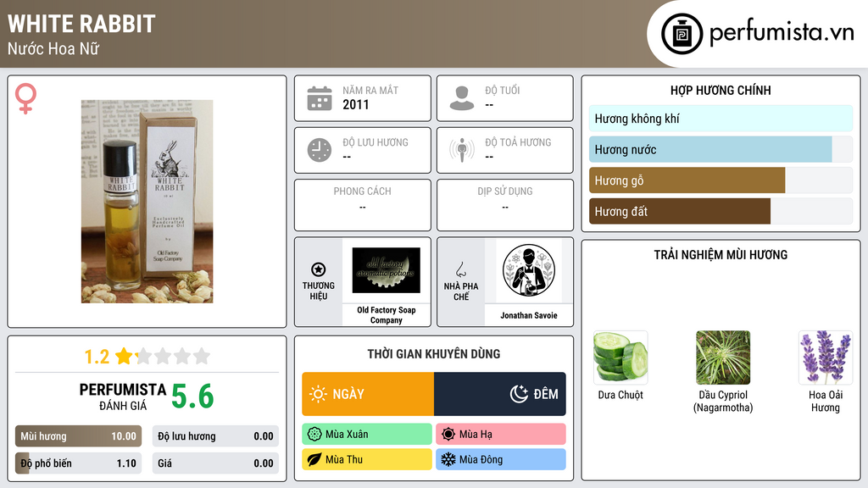This screenshot has height=488, width=868.
Task: Click the star badge icon above Thương hiệu
Action: [x=319, y=269]
